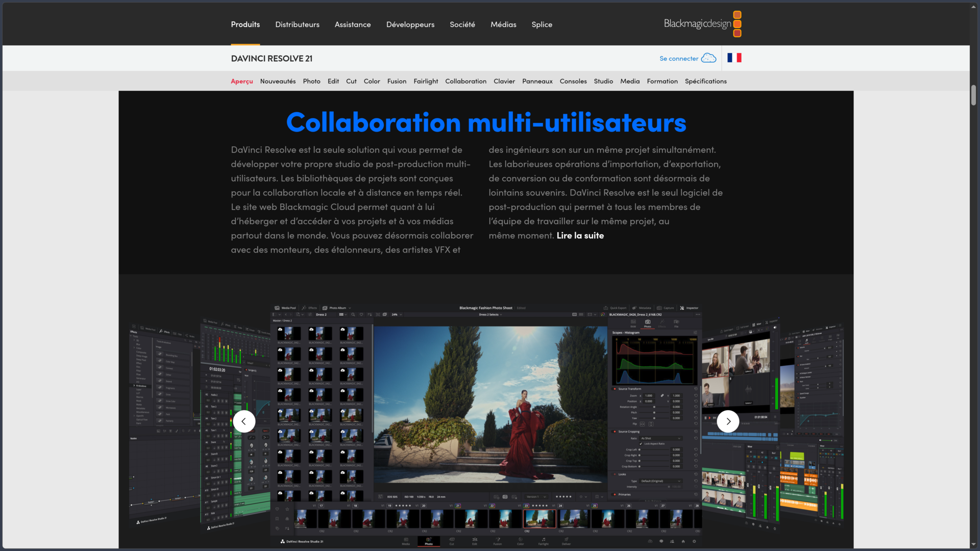Open the Médias menu
Image resolution: width=980 pixels, height=551 pixels.
(x=503, y=24)
